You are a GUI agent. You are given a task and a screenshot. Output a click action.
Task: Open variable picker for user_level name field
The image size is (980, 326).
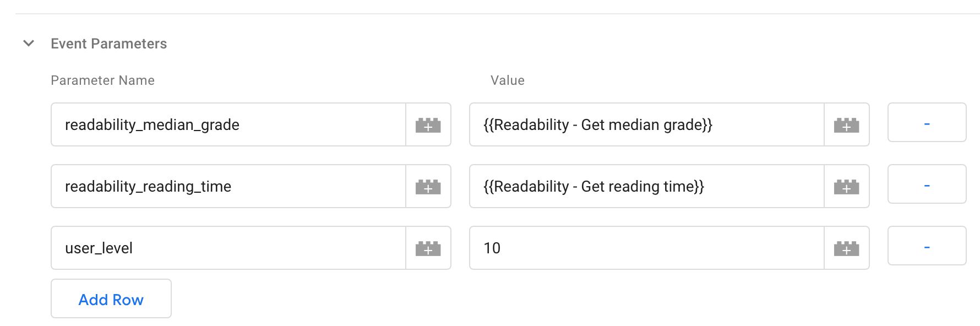[428, 248]
